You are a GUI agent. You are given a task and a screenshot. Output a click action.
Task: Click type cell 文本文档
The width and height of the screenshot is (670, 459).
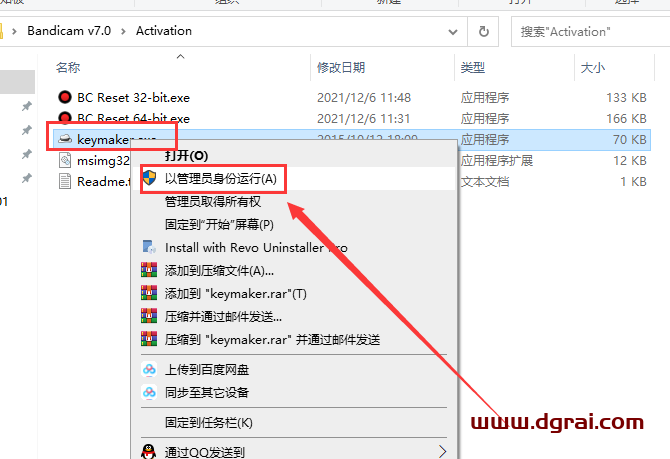[485, 182]
